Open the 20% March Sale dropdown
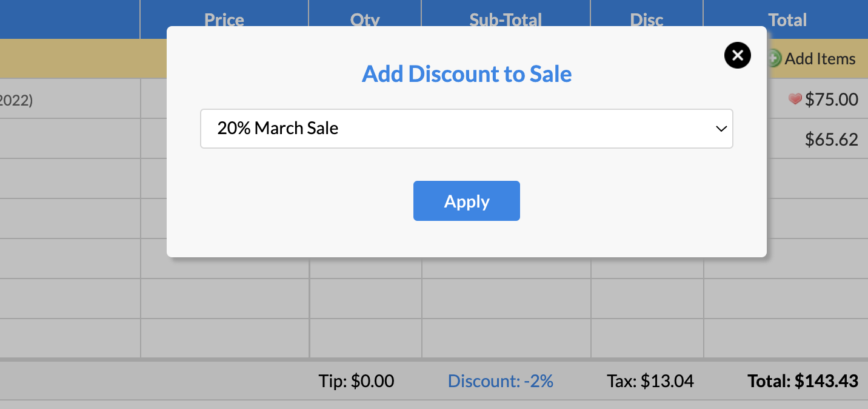Screen dimensions: 868x409 [466, 129]
